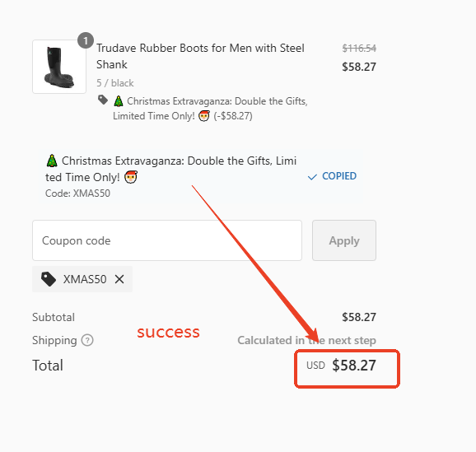Click the Santa emoji in promo banner
This screenshot has height=452, width=476.
point(131,177)
